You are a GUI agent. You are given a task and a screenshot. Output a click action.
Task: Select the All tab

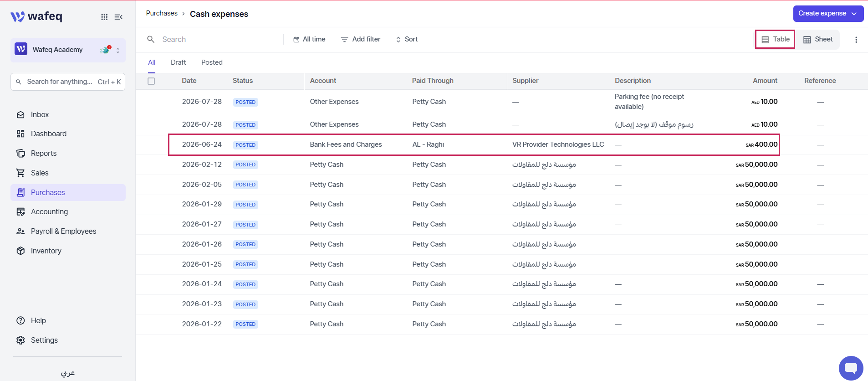(152, 63)
